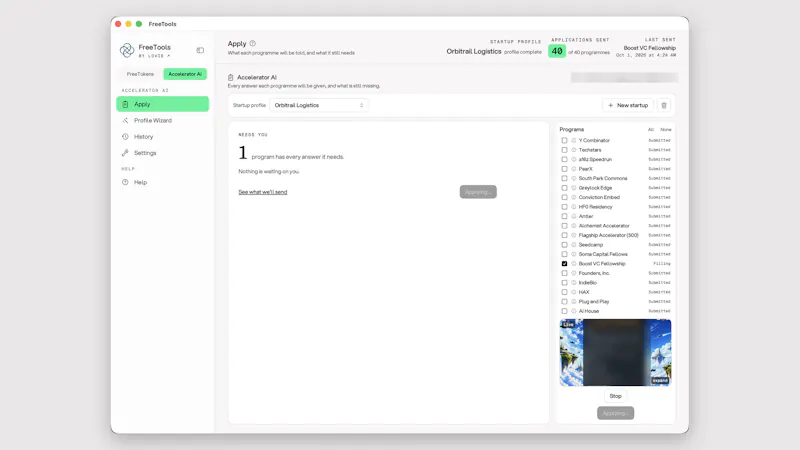This screenshot has width=800, height=450.
Task: Click the FreeTools knot logo
Action: pyautogui.click(x=127, y=50)
